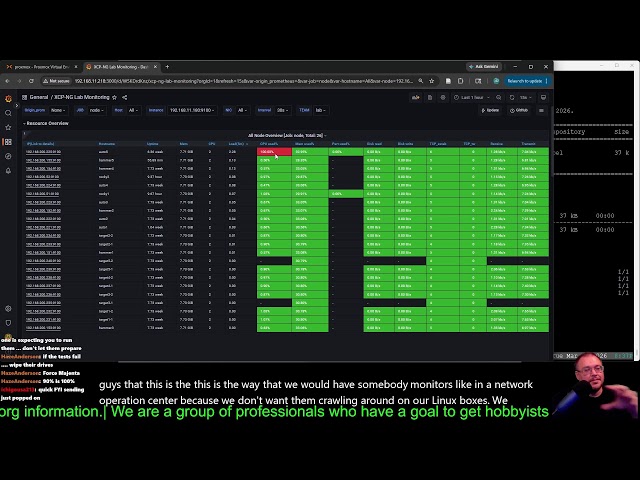640x480 pixels.
Task: Expand the Grafana sidebar with chevron
Action: (x=17, y=105)
